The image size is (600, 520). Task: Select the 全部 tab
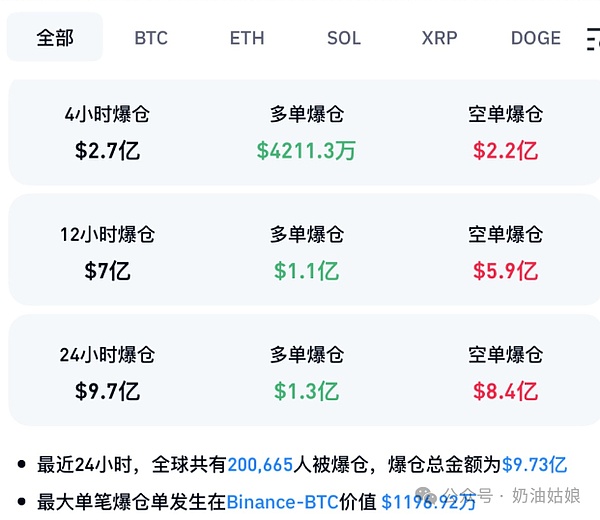point(55,38)
